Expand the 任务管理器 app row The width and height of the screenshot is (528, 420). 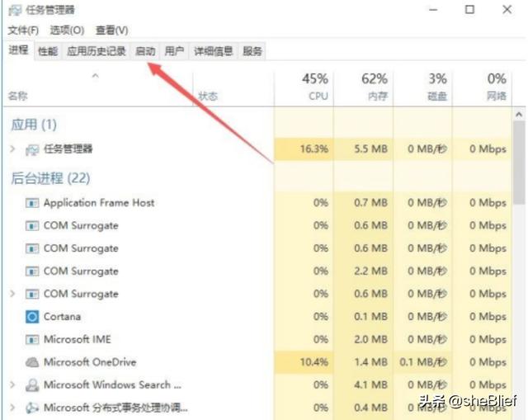coord(12,149)
